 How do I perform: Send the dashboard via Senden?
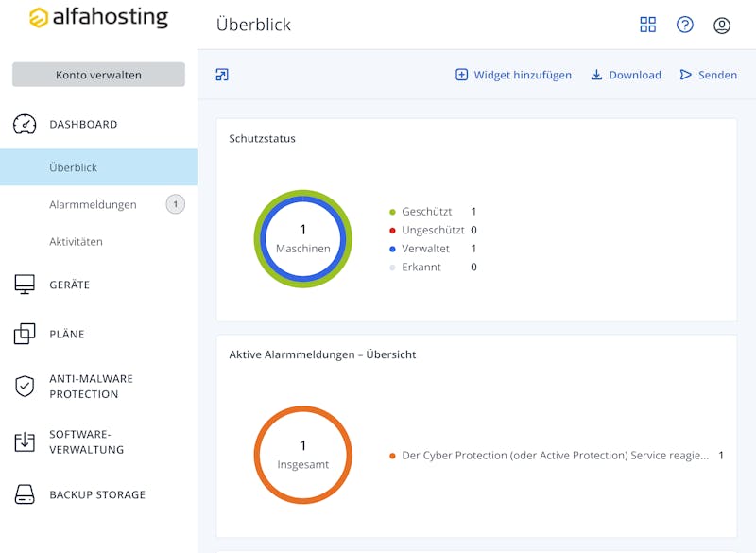[708, 75]
